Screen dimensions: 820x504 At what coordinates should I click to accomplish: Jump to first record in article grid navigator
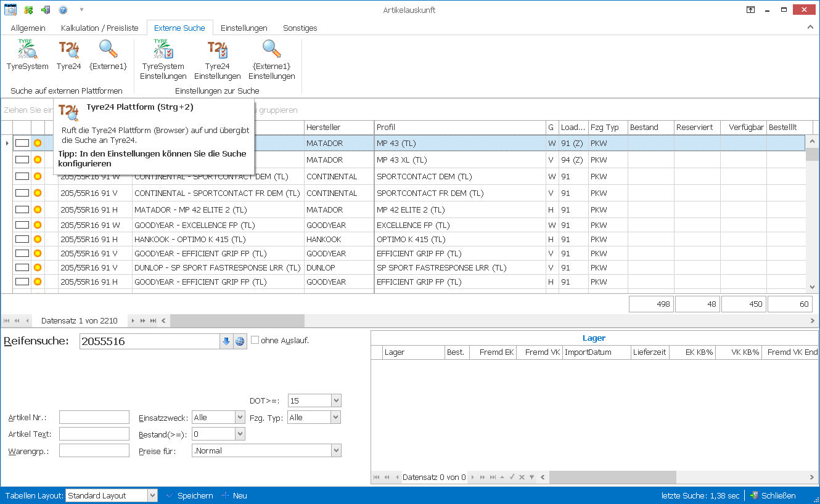(x=7, y=321)
